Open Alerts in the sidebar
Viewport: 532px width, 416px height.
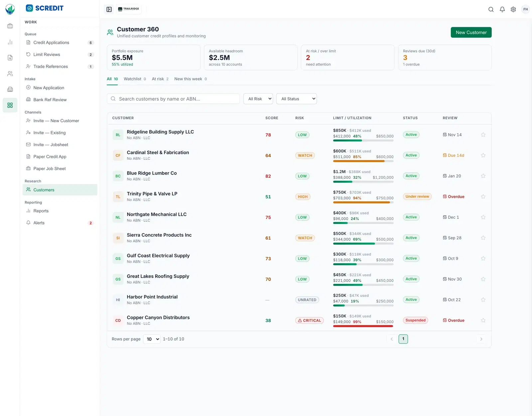60,223
